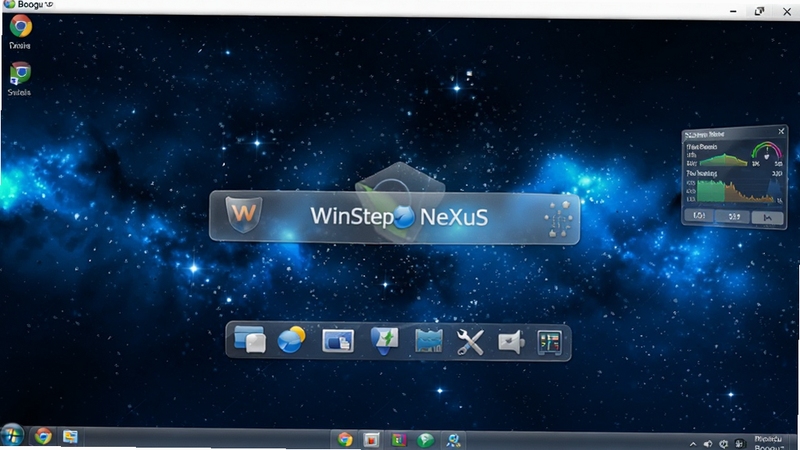Click the tray icon left of the clock

coord(740,444)
